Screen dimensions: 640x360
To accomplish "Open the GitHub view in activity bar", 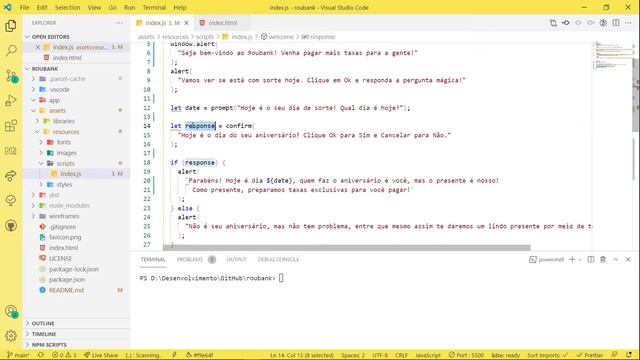I will (x=11, y=225).
